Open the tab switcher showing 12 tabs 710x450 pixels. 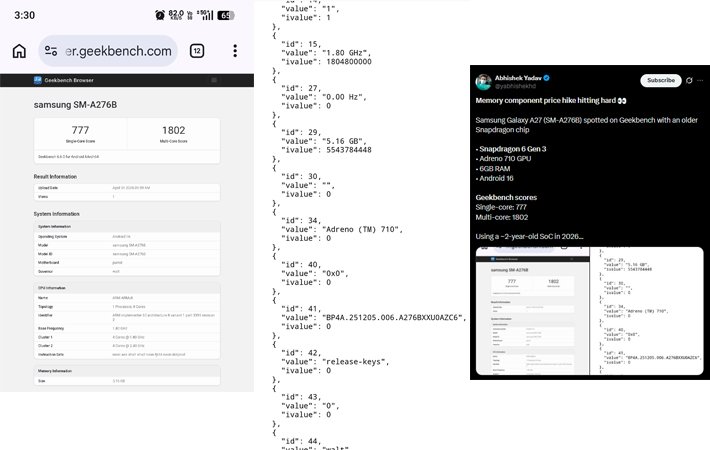click(x=197, y=51)
